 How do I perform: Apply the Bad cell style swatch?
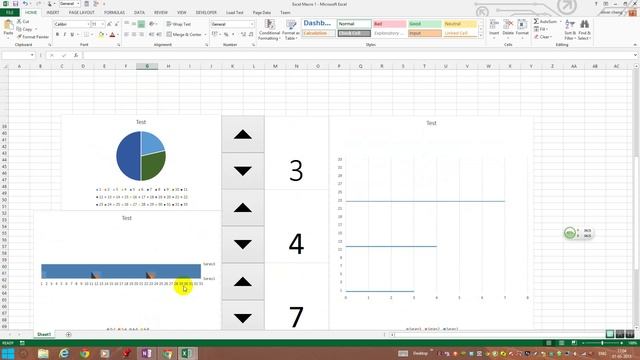click(x=389, y=24)
